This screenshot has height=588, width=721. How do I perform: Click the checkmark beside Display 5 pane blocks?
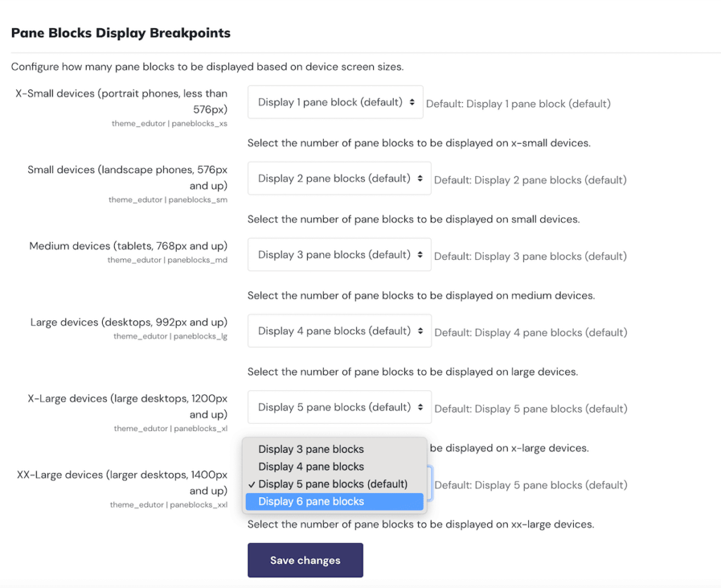pyautogui.click(x=253, y=484)
